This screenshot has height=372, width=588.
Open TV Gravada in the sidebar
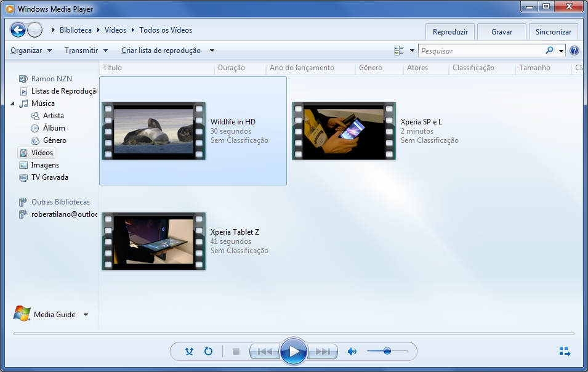(x=49, y=177)
